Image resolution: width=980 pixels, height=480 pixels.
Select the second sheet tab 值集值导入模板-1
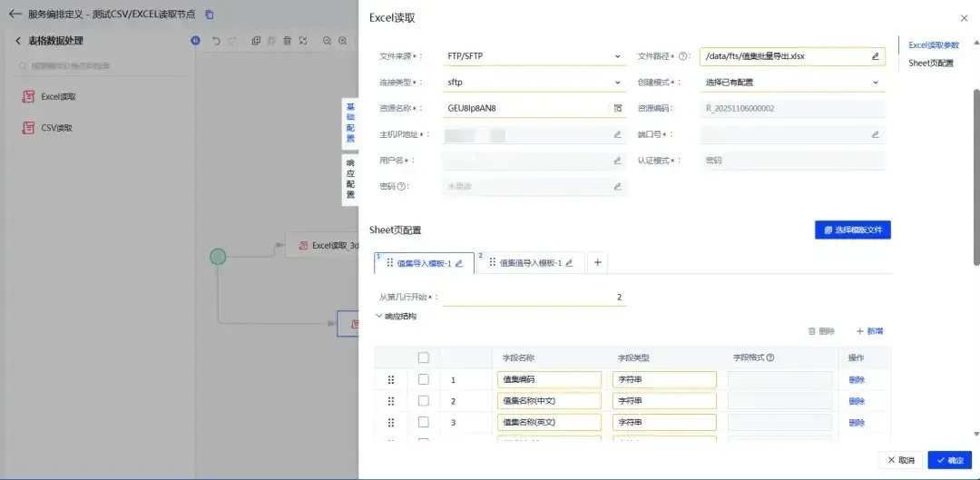(531, 263)
